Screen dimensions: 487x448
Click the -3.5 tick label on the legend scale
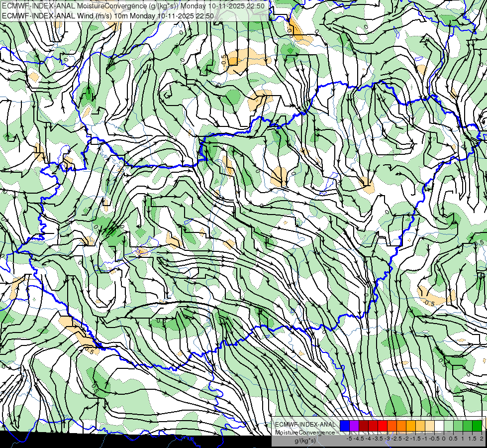point(378,439)
